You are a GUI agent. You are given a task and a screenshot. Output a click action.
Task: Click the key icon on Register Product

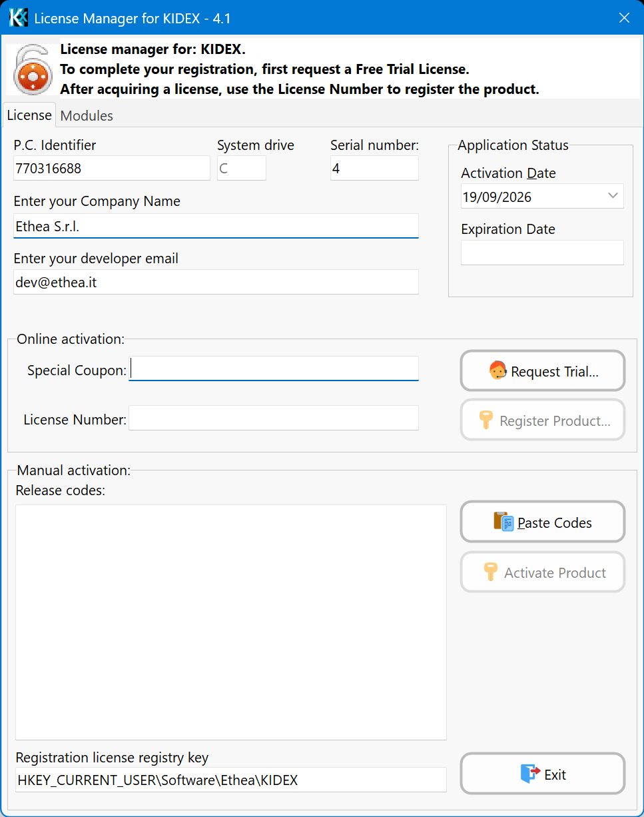(485, 420)
